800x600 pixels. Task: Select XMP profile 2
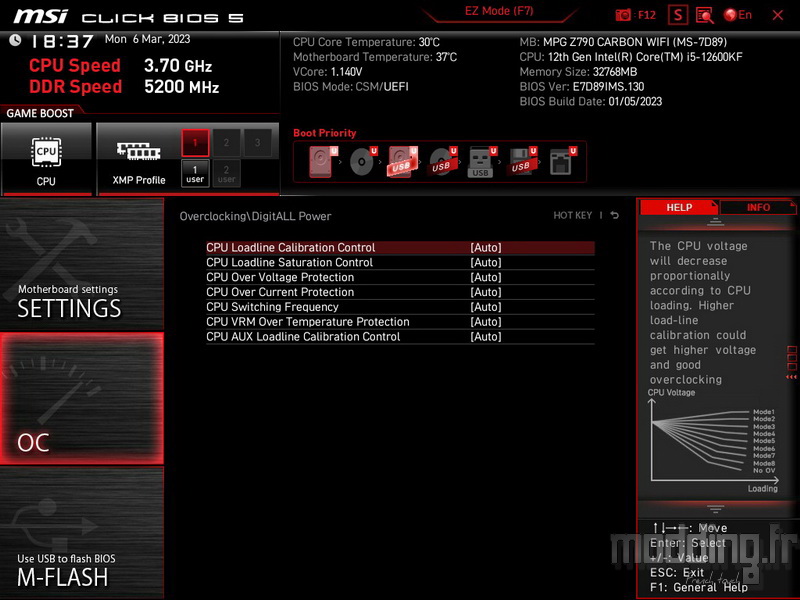[226, 142]
